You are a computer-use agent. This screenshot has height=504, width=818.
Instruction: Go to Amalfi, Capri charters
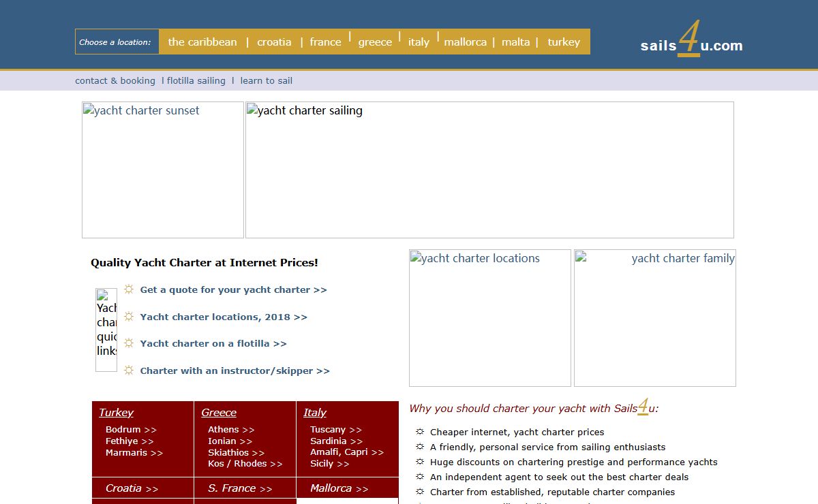point(347,452)
